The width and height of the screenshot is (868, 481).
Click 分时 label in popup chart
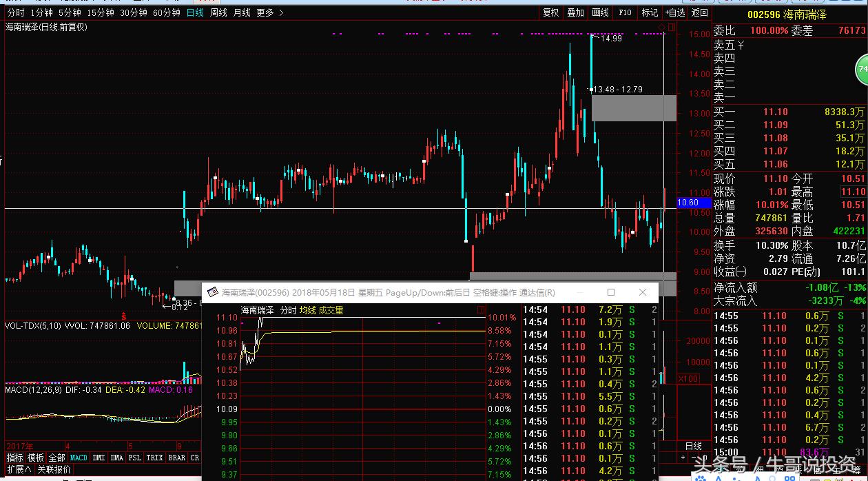(288, 310)
